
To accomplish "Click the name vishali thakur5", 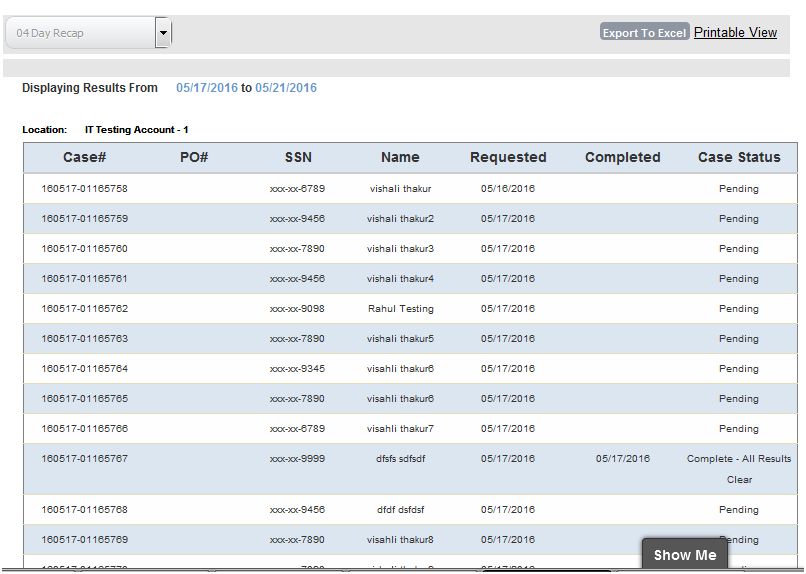I will [x=400, y=339].
